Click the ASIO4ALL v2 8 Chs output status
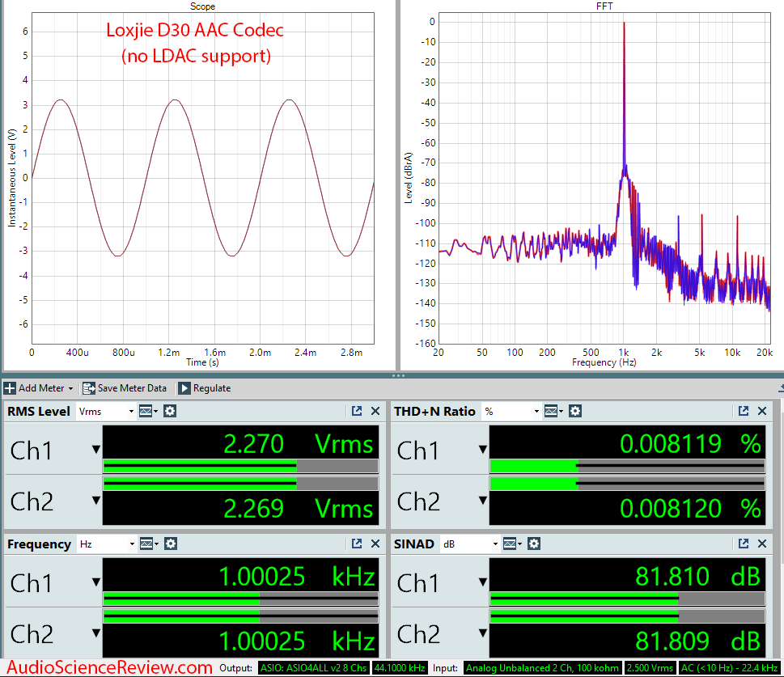This screenshot has height=677, width=784. [313, 668]
